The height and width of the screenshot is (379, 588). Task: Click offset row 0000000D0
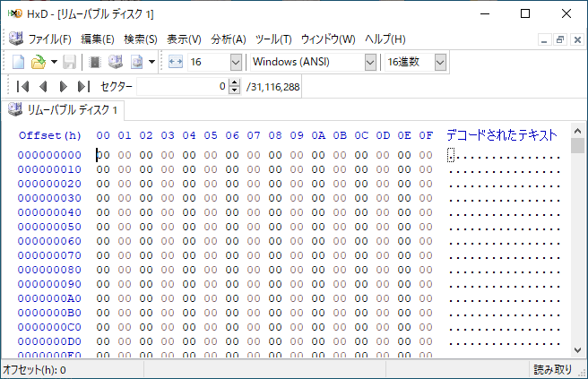coord(49,341)
